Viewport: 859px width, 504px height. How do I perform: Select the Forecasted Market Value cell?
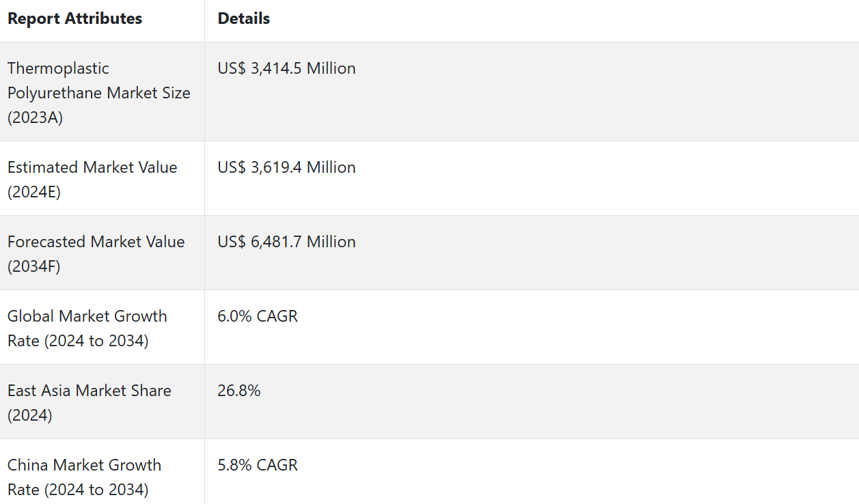(x=96, y=254)
